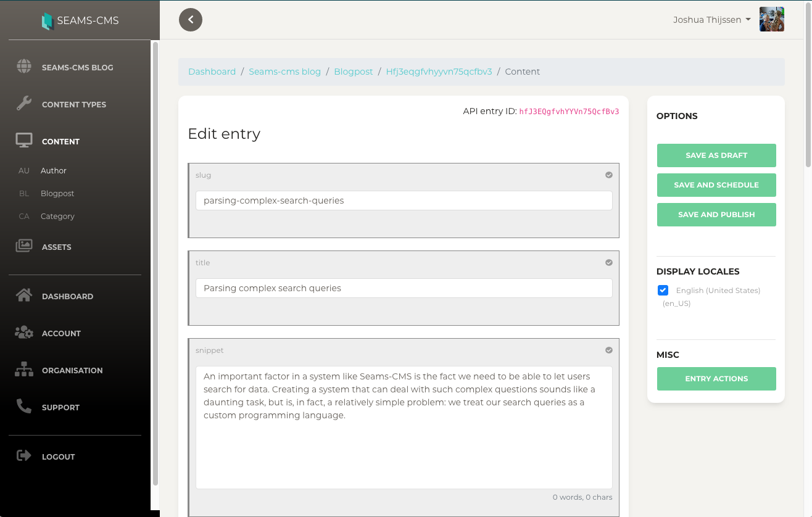Open Support in the sidebar
The height and width of the screenshot is (517, 812).
[60, 407]
